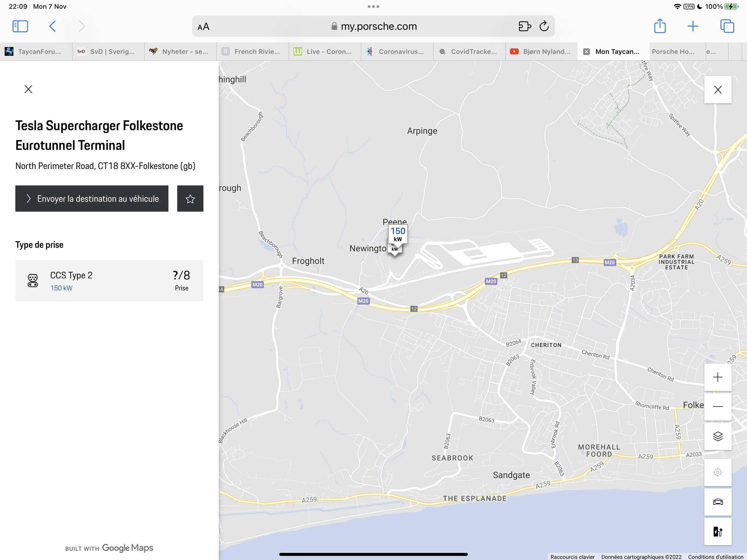747x560 pixels.
Task: Switch to the Bjørn Nyland... tab
Action: tap(542, 52)
